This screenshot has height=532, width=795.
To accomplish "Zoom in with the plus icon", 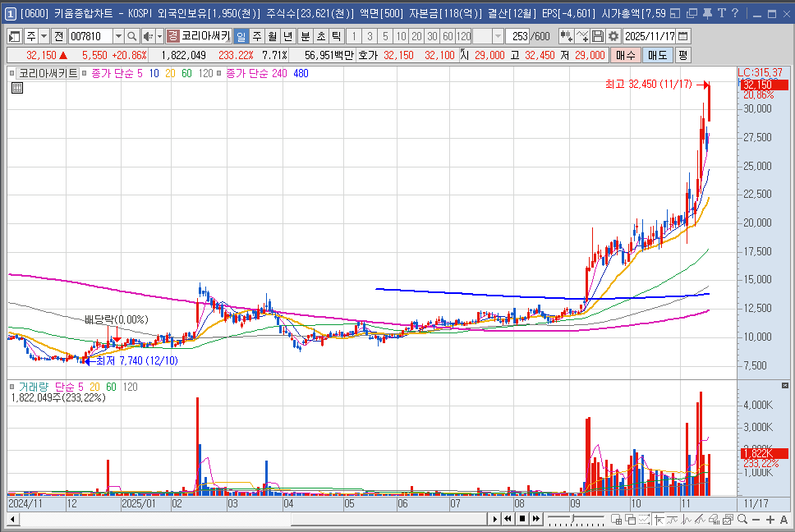I will [x=770, y=520].
